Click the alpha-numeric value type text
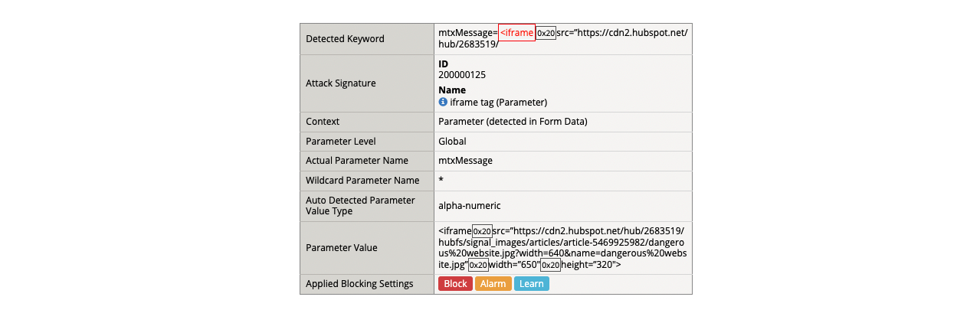 point(469,205)
